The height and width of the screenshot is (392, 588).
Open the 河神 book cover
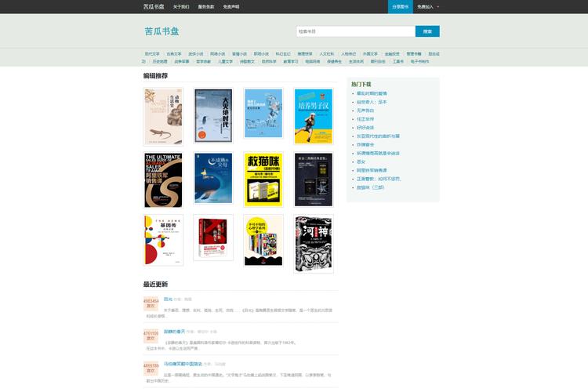[314, 244]
